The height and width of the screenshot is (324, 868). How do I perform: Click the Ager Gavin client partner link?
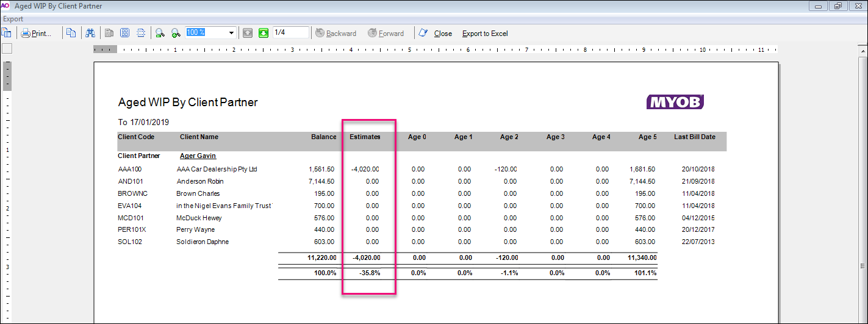click(198, 156)
